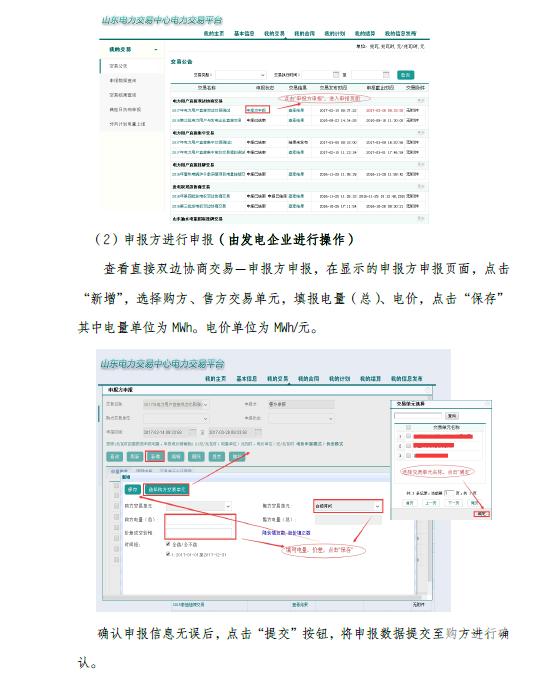Click calendar icon beside 2017-03-28 date field

tap(258, 432)
